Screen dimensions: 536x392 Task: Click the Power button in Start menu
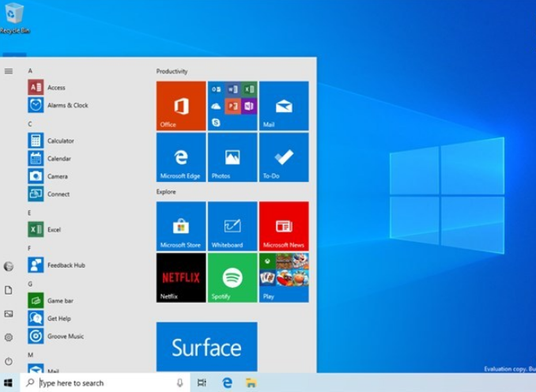coord(9,361)
